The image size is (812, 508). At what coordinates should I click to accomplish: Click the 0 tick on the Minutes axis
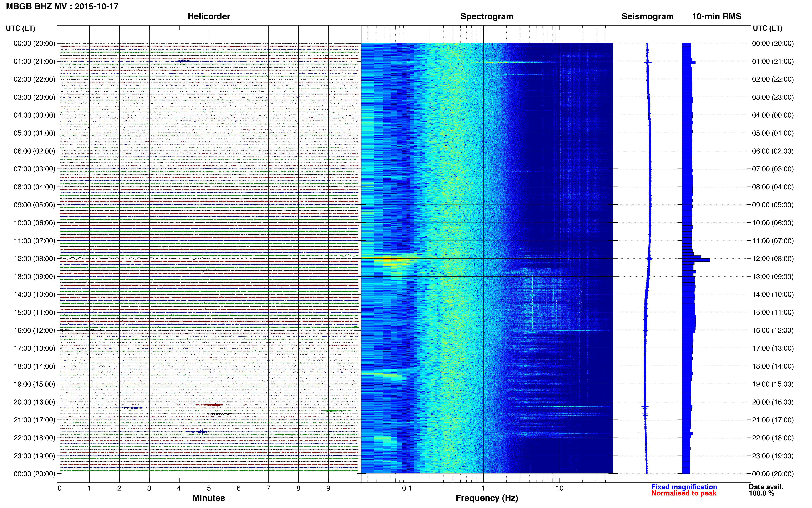59,488
